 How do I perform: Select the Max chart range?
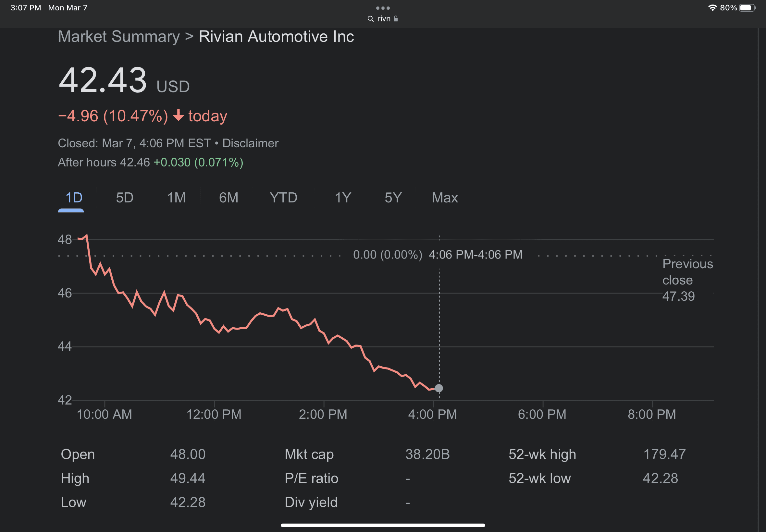coord(445,198)
